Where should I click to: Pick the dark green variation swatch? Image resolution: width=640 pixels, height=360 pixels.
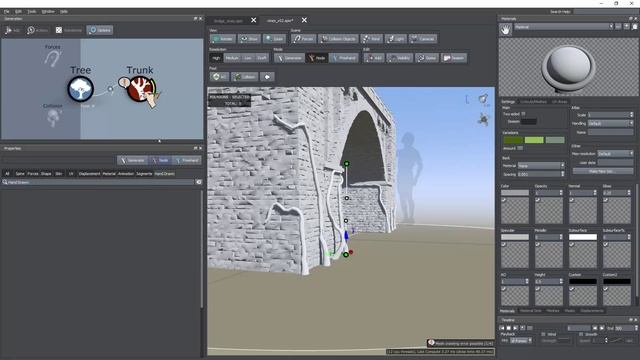(513, 140)
